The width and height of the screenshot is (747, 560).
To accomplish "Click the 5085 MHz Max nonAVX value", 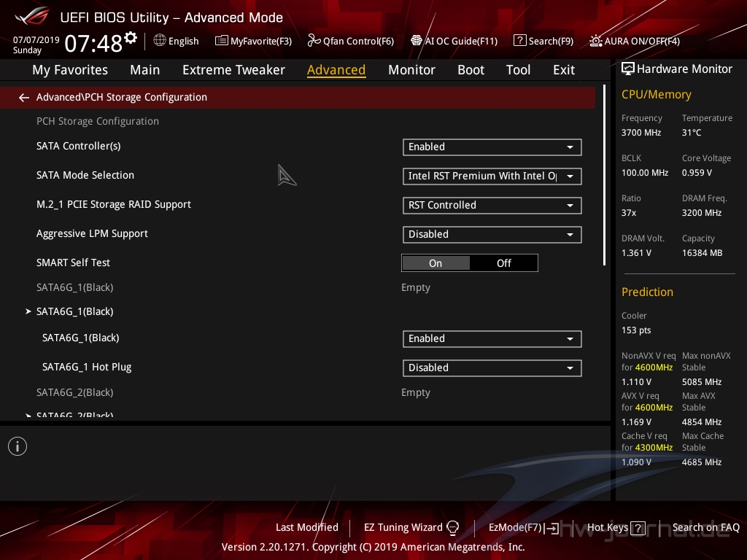I will pyautogui.click(x=701, y=382).
